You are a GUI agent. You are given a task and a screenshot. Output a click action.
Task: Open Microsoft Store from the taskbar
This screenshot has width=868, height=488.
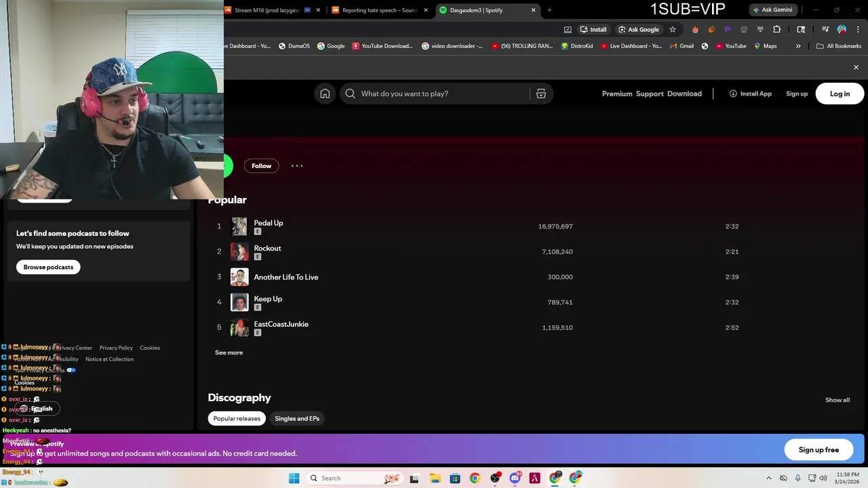[454, 478]
